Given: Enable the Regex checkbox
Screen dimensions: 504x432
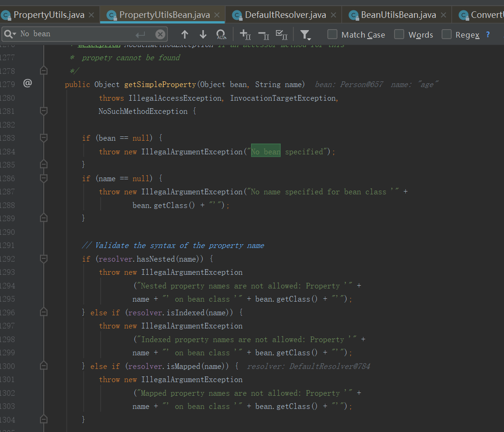Looking at the screenshot, I should [x=447, y=34].
